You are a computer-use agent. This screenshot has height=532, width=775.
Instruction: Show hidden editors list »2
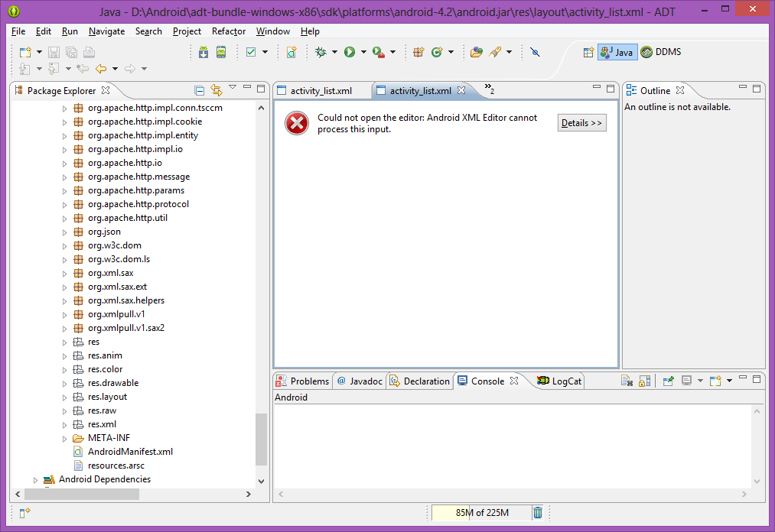pos(490,89)
